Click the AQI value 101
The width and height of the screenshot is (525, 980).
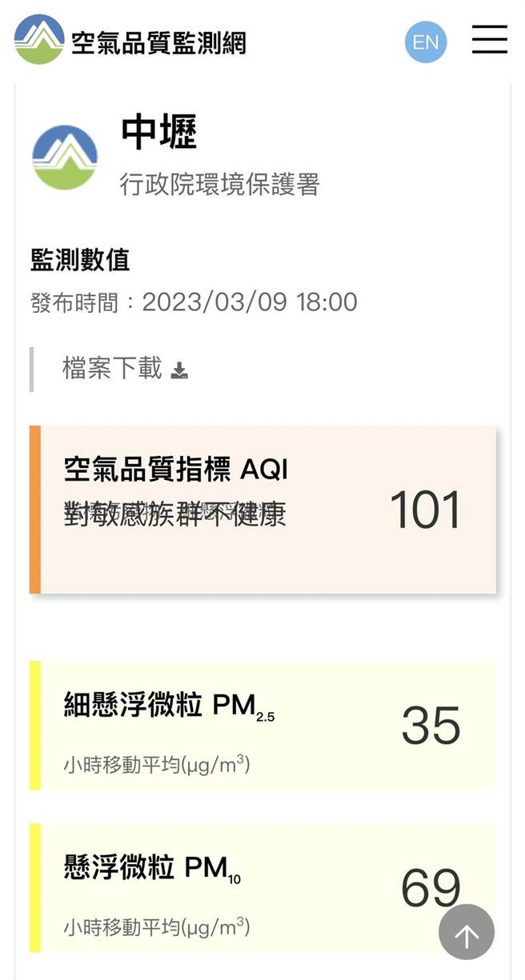point(425,510)
